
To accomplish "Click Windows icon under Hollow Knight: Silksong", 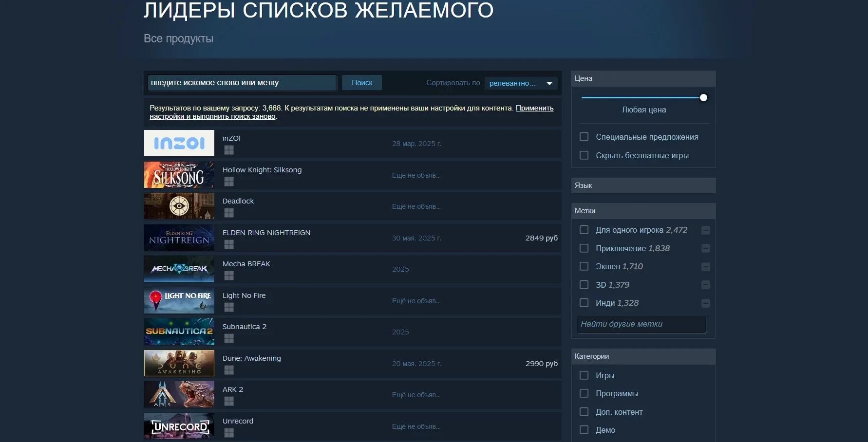I will [229, 182].
